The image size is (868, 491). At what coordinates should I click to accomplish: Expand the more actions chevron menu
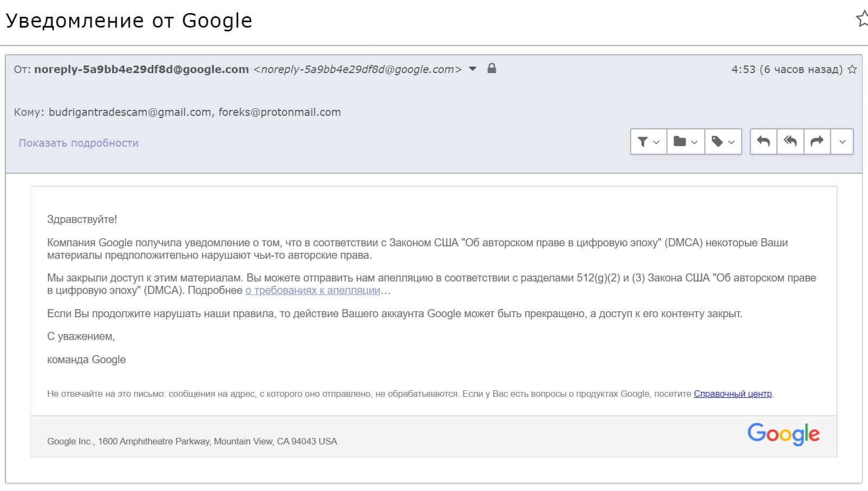[x=843, y=142]
